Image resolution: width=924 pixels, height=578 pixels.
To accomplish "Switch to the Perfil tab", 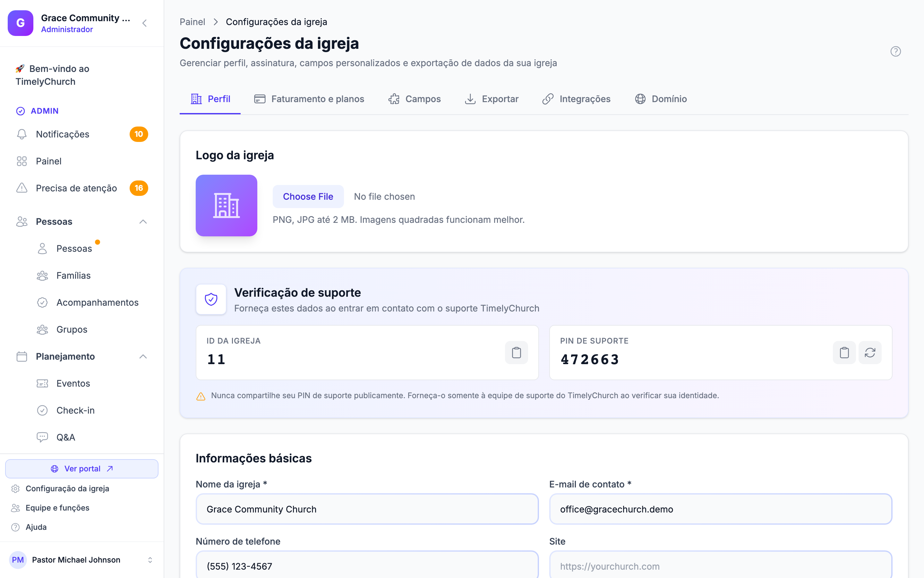I will point(210,99).
